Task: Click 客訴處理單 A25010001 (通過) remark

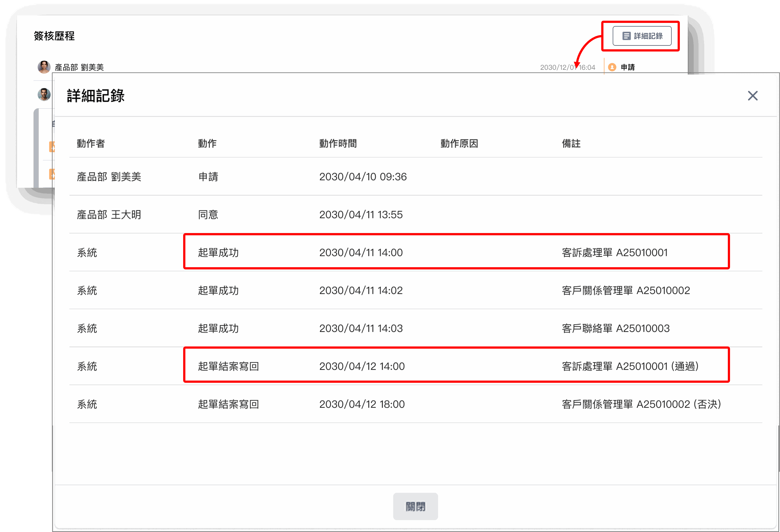Action: click(630, 366)
